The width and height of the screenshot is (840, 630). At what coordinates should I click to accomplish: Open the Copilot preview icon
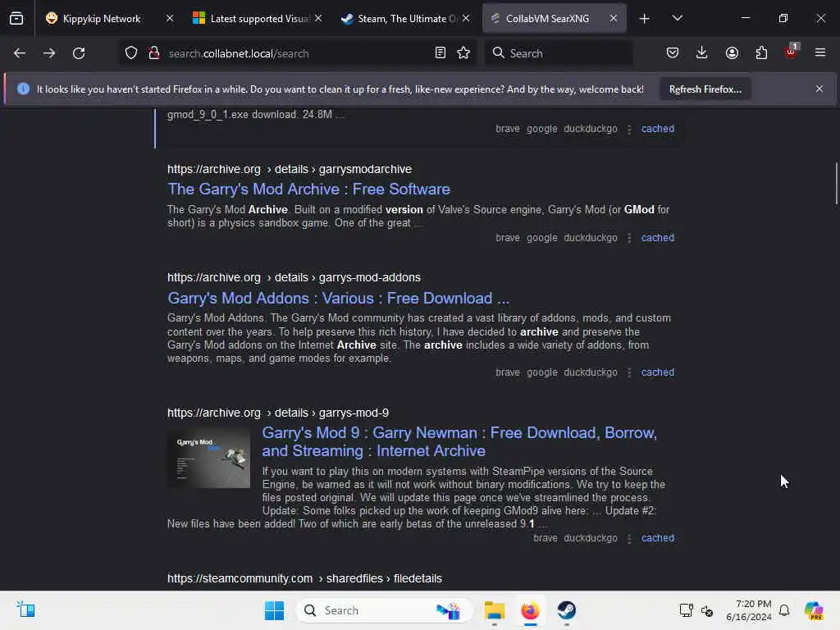[x=814, y=610]
